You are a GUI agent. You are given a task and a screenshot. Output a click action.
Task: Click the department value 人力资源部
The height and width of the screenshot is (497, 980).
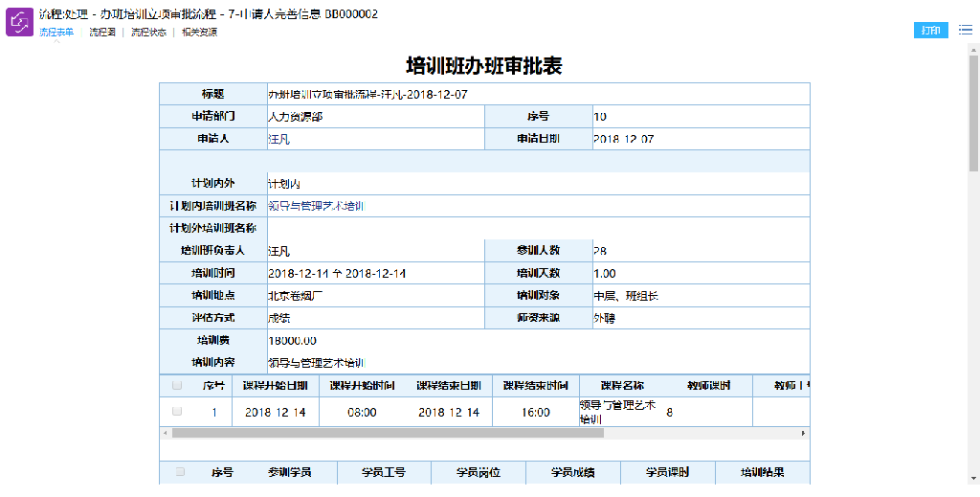tap(295, 116)
